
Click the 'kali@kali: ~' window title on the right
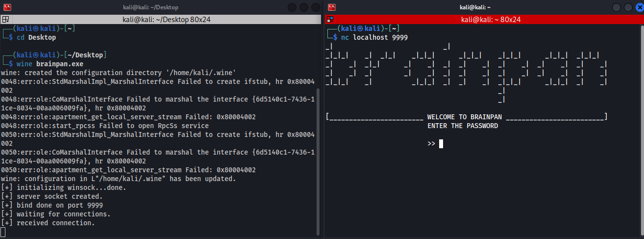pos(475,7)
